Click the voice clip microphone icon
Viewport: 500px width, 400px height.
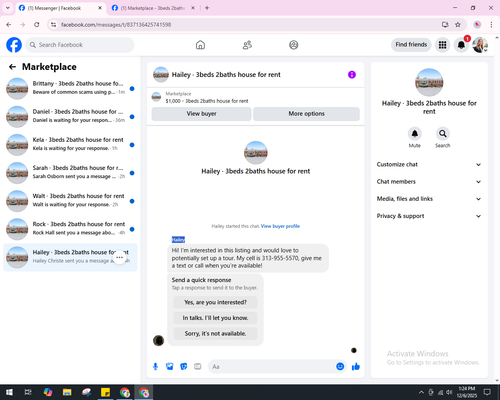(155, 367)
